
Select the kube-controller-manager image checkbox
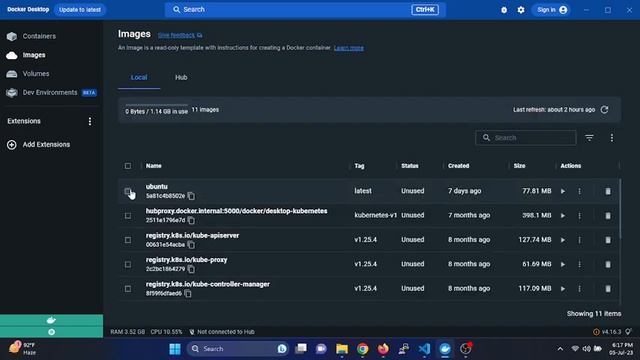tap(128, 289)
